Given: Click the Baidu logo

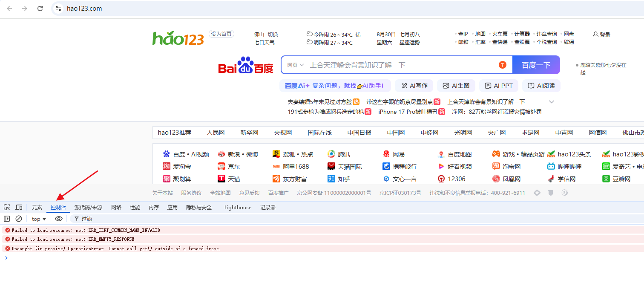Looking at the screenshot, I should point(246,65).
